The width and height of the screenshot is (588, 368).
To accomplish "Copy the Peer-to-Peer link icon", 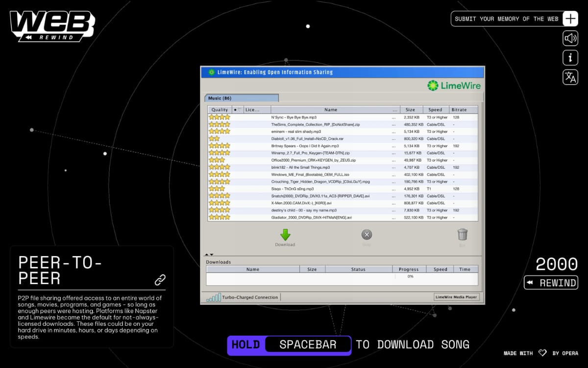I will (160, 280).
